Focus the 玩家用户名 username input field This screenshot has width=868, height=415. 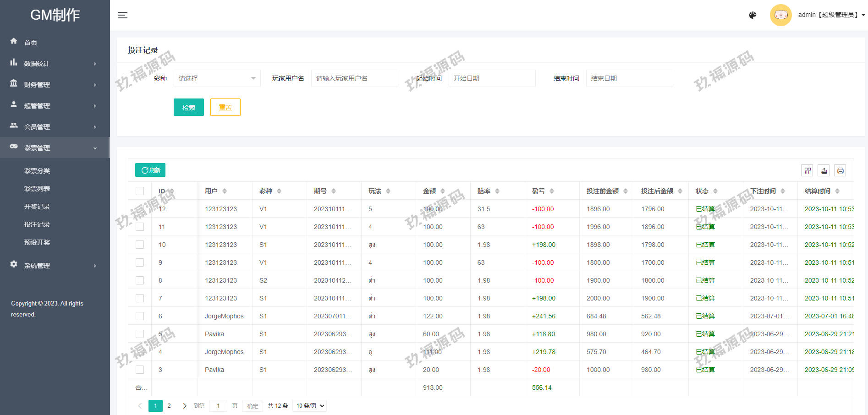pyautogui.click(x=354, y=78)
